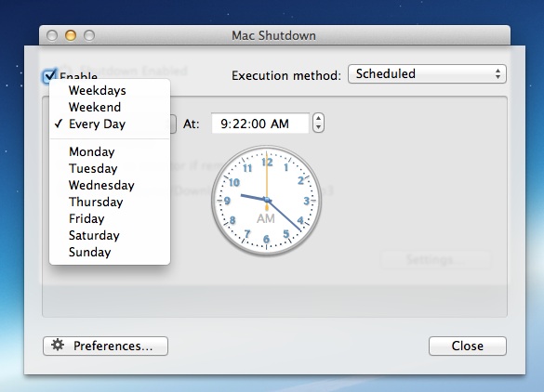The image size is (544, 392).
Task: Pick Thursday in the day list
Action: click(x=110, y=202)
